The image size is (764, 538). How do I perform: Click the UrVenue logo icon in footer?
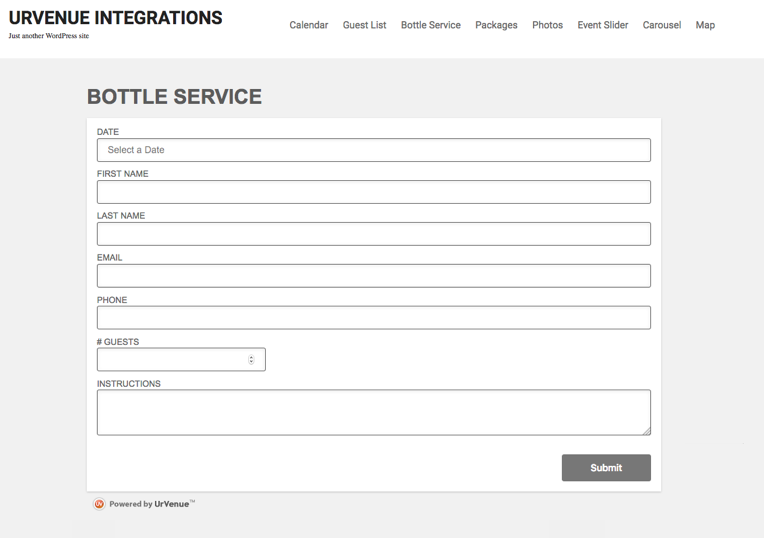(x=99, y=504)
